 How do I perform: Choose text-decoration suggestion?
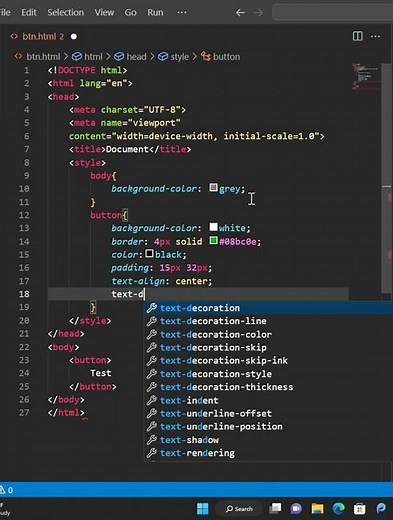coord(268,308)
